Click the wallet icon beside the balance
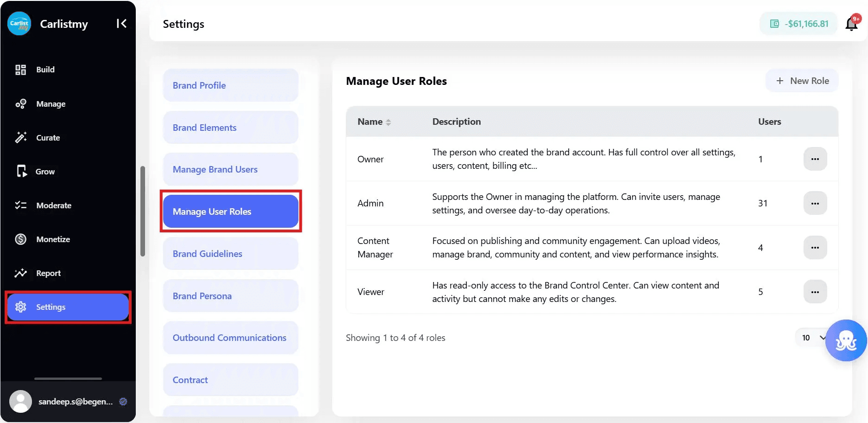This screenshot has width=868, height=423. [x=774, y=24]
